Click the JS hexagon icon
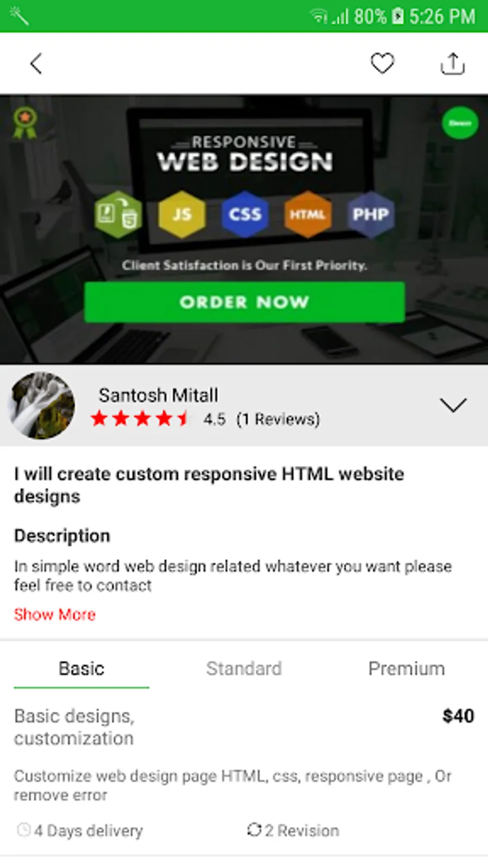Image resolution: width=488 pixels, height=868 pixels. click(x=182, y=214)
